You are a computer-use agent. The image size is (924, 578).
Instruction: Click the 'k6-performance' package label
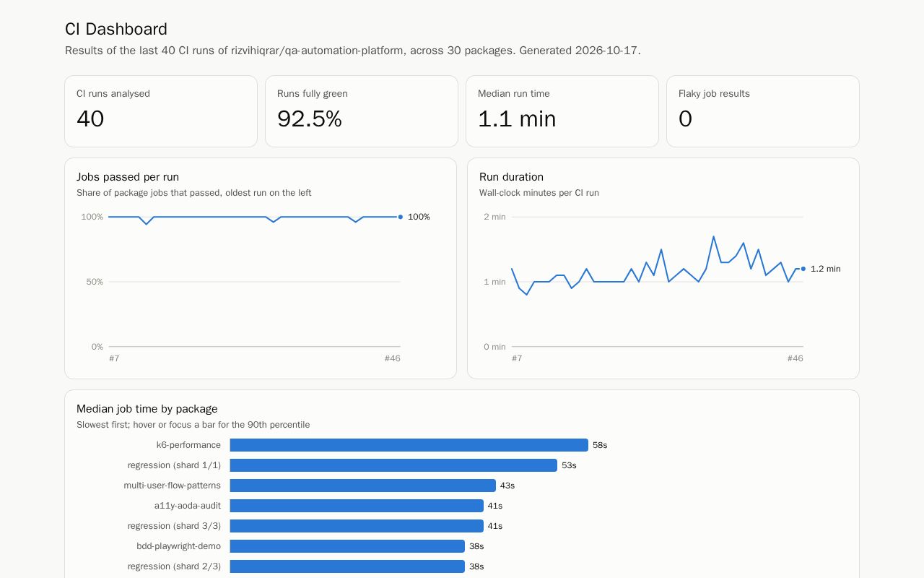point(188,445)
